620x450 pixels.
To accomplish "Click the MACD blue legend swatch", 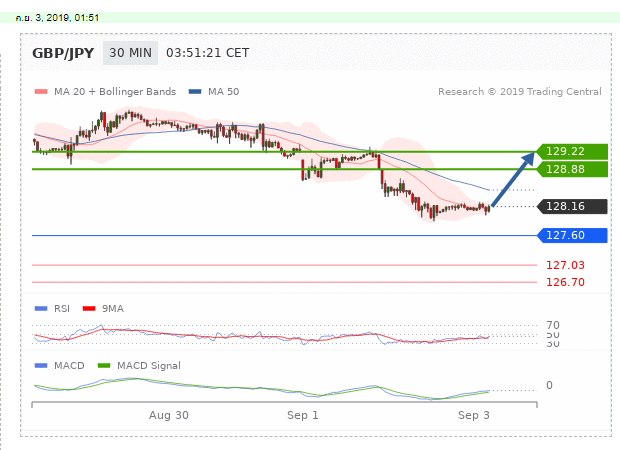I will (41, 366).
